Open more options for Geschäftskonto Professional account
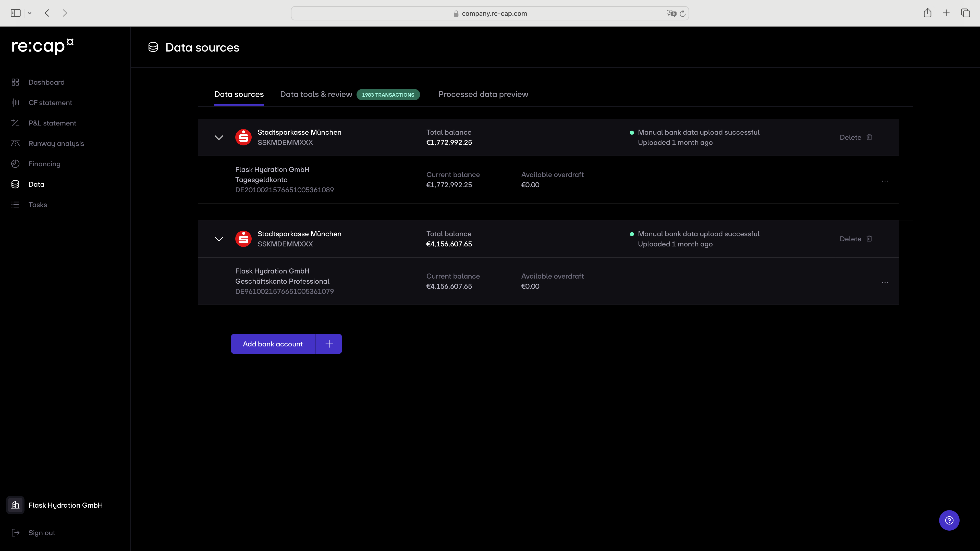This screenshot has height=551, width=980. [x=885, y=283]
